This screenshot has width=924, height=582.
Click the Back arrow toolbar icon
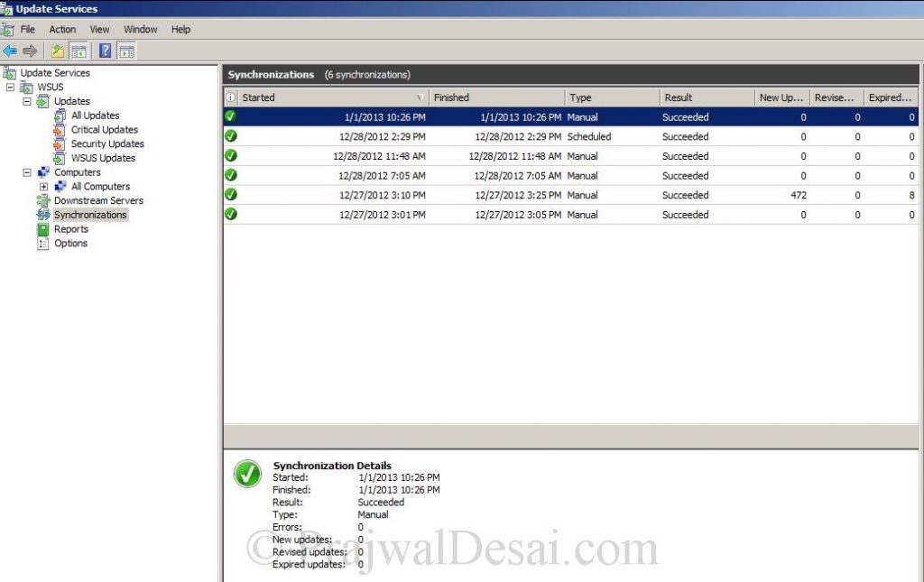[10, 51]
